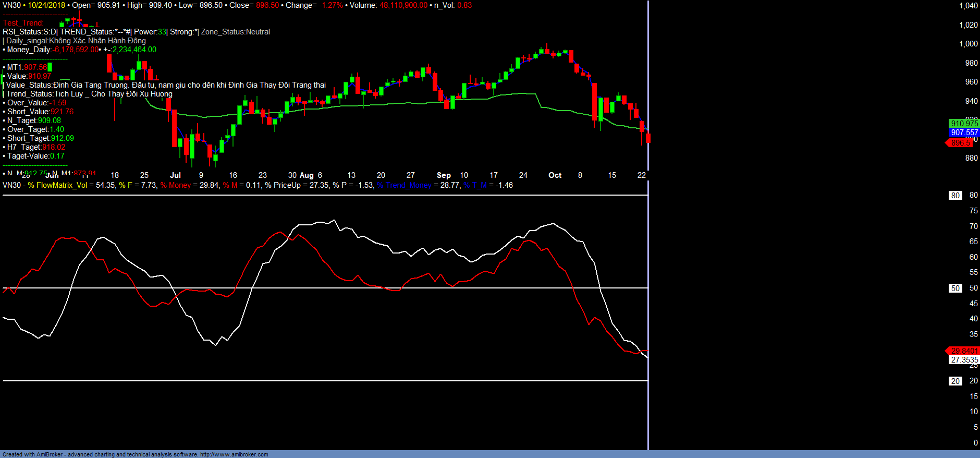Click the blue 907.557 price tag

point(964,132)
